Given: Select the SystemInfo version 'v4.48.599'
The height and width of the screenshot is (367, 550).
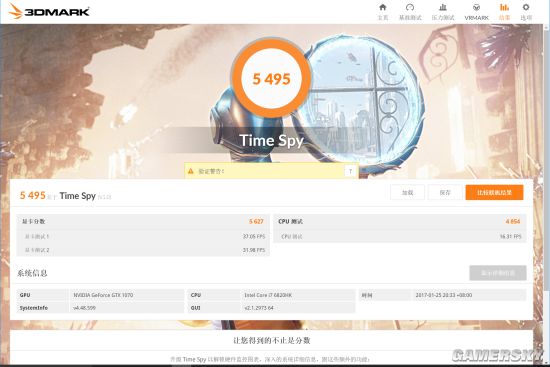Looking at the screenshot, I should click(84, 308).
